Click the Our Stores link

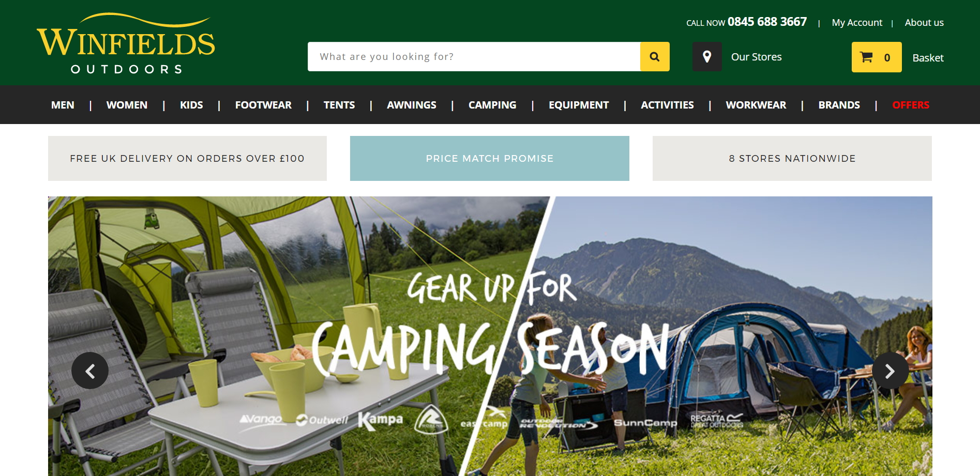[756, 57]
